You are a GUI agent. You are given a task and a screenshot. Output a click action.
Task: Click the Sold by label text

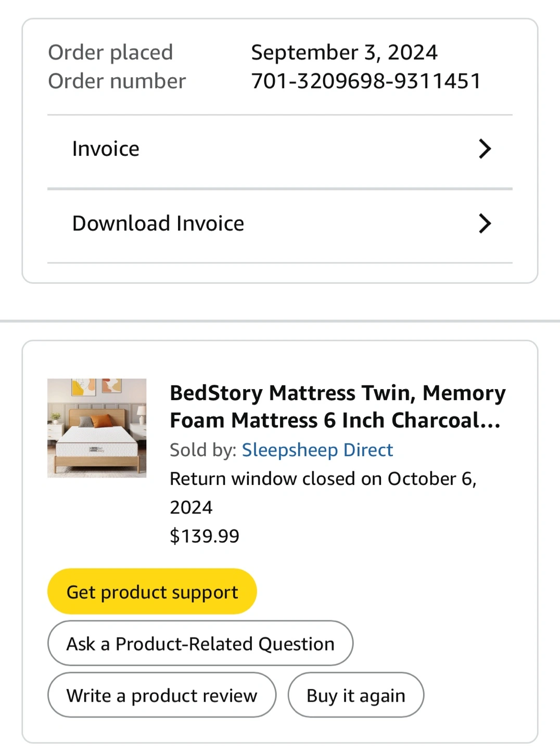pyautogui.click(x=203, y=450)
